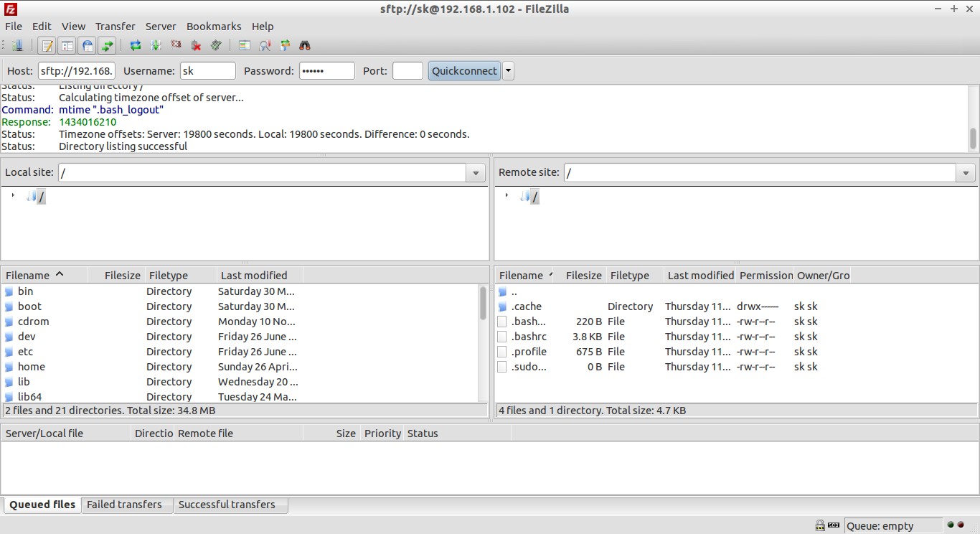Click the speed limit indicator in status bar
Image resolution: width=980 pixels, height=534 pixels.
click(x=834, y=525)
